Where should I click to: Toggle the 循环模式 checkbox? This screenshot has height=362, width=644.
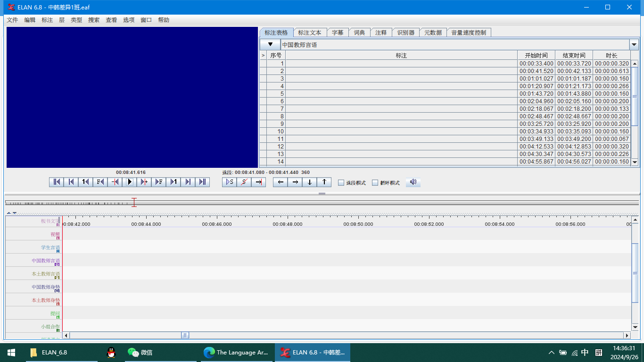[x=375, y=183]
